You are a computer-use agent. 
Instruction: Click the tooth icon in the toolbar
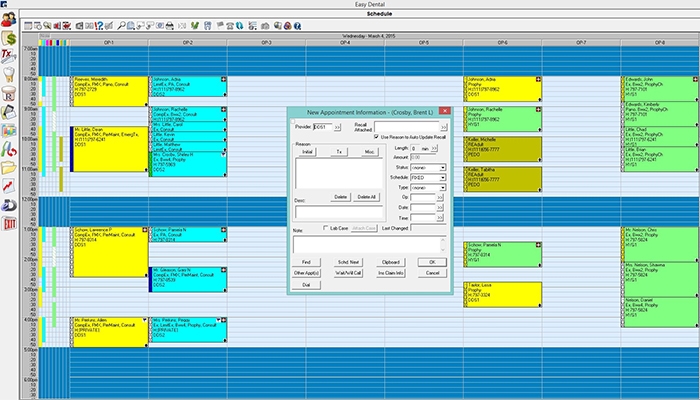208,26
